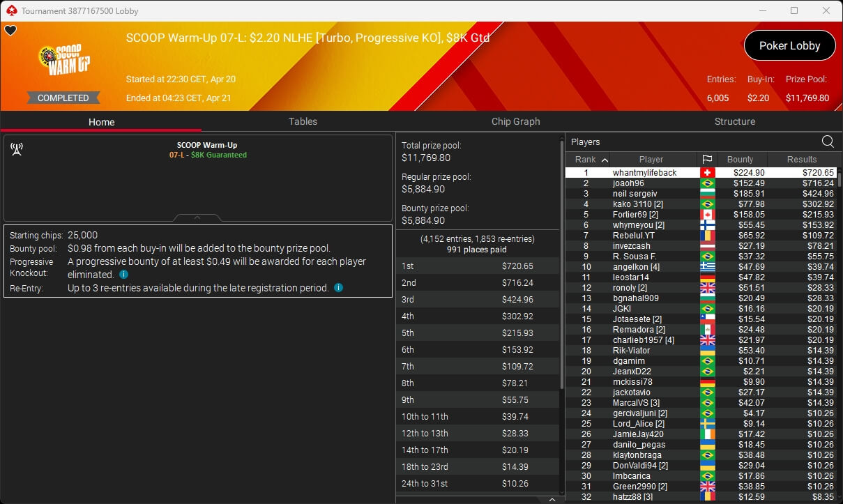Select player row Rik-Viator
The height and width of the screenshot is (504, 843).
click(701, 351)
